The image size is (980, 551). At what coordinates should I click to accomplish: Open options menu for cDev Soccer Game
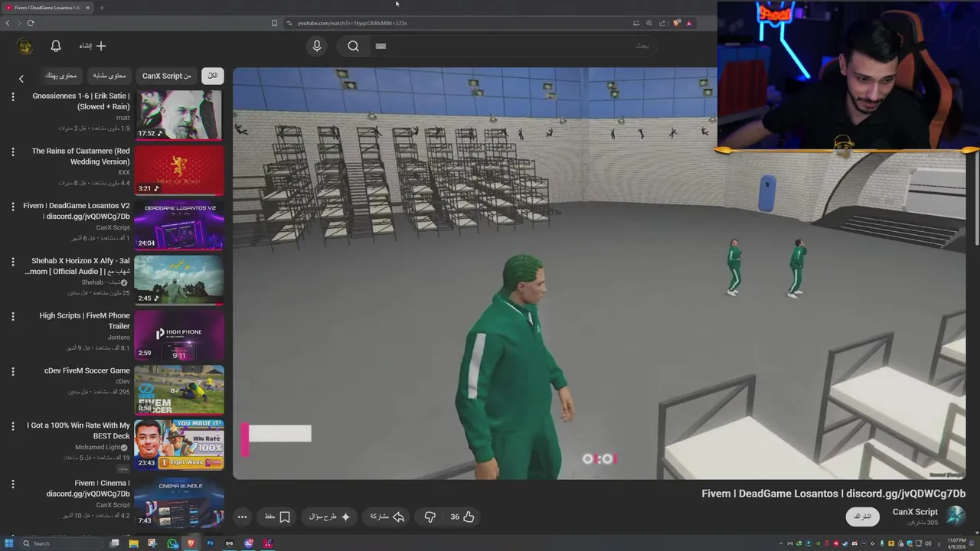click(12, 372)
